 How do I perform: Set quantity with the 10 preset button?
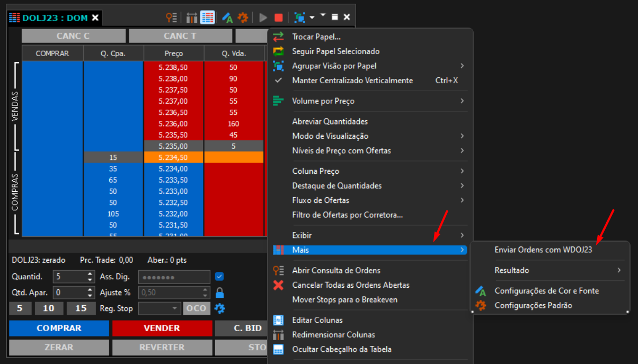49,308
